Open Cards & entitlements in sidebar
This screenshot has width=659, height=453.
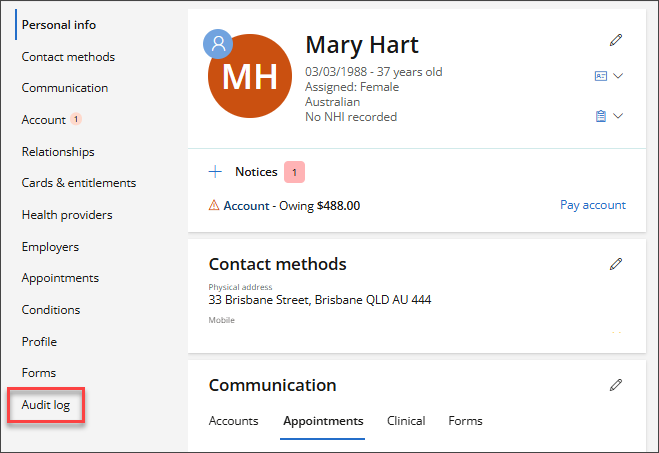click(79, 183)
